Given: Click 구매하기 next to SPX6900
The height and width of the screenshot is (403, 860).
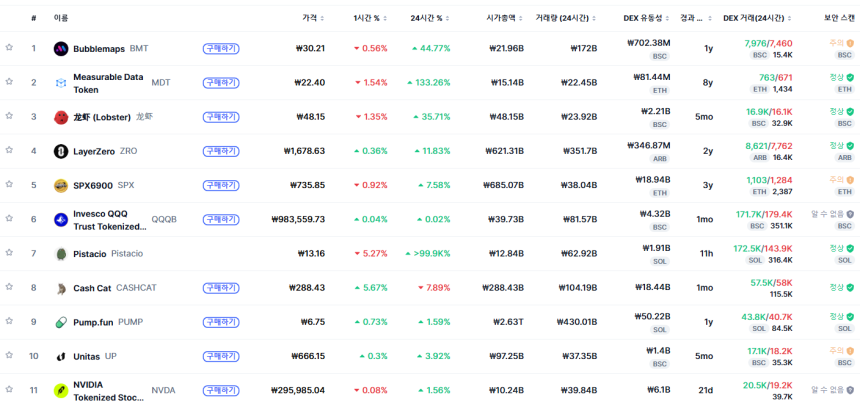Looking at the screenshot, I should tap(221, 185).
